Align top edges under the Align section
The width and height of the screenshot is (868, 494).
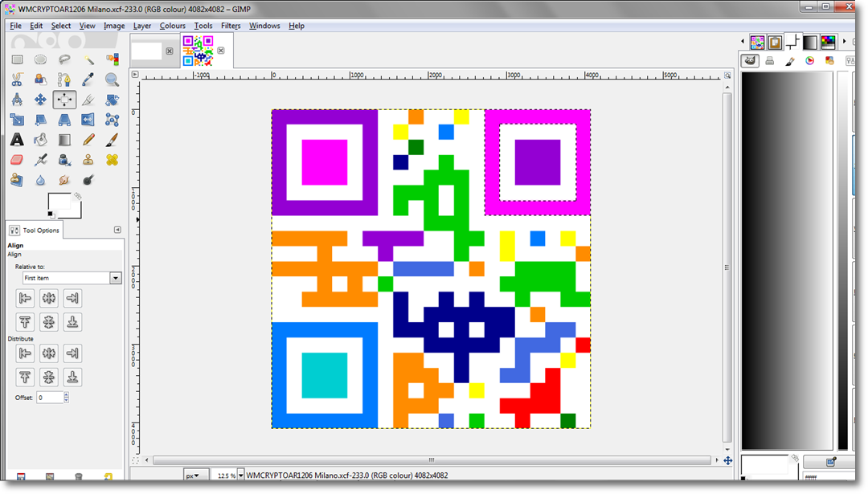click(25, 322)
